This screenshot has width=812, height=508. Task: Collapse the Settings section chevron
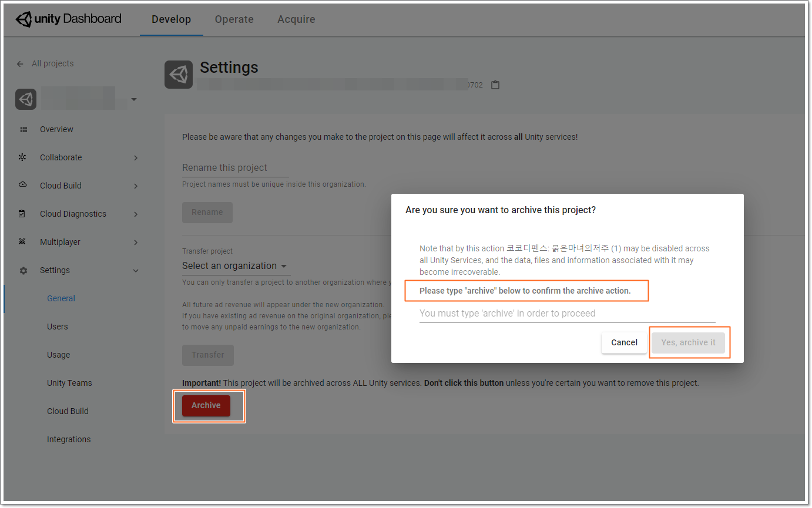[136, 271]
